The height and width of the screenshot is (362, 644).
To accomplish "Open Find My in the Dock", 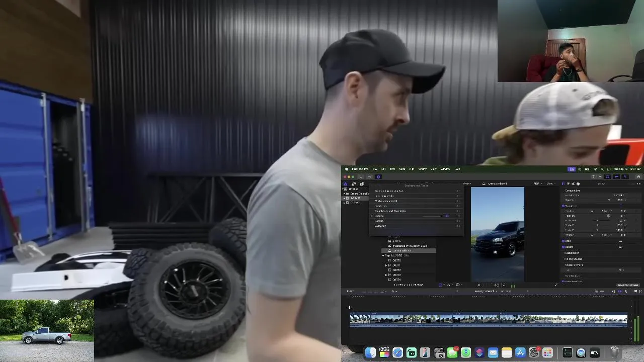I will click(x=466, y=352).
